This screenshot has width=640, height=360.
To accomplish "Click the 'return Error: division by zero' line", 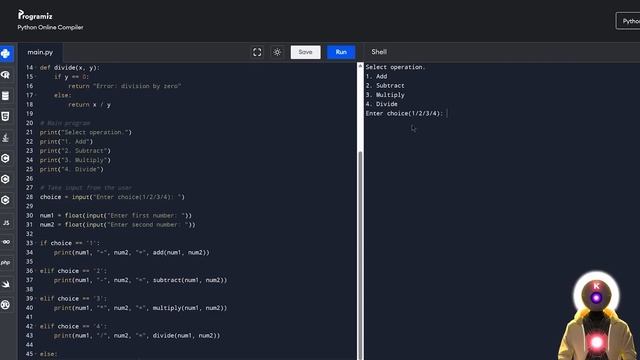I will pos(124,86).
